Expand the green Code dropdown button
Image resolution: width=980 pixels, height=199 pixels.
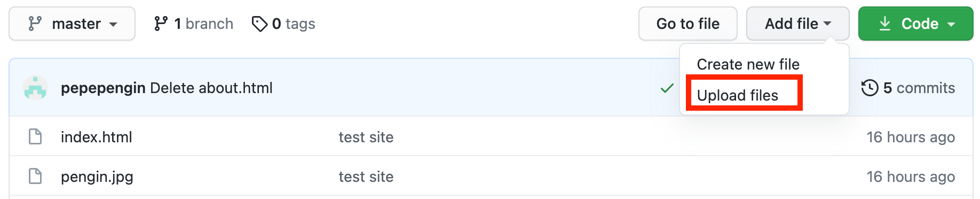916,24
